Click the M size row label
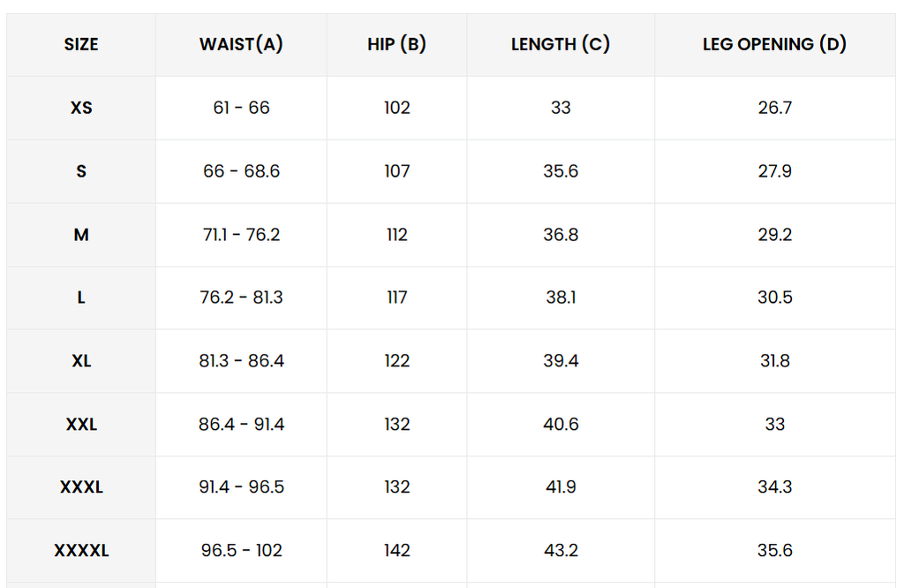904x588 pixels. [81, 235]
